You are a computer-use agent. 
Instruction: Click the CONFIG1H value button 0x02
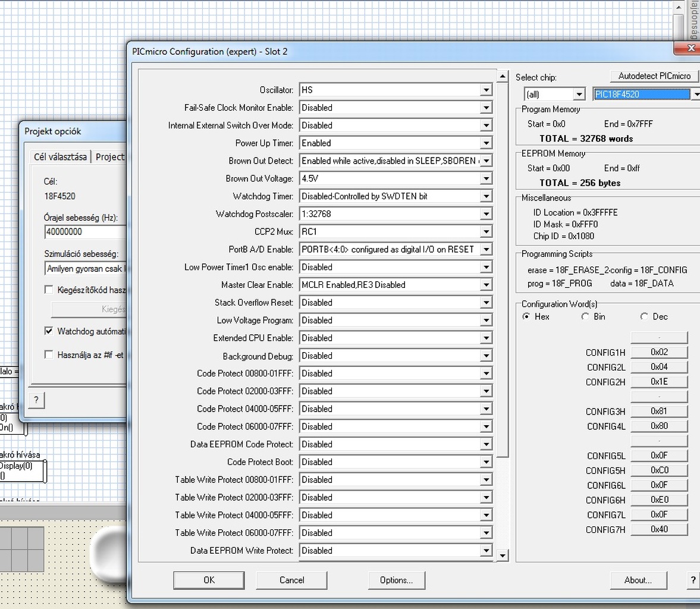point(659,352)
